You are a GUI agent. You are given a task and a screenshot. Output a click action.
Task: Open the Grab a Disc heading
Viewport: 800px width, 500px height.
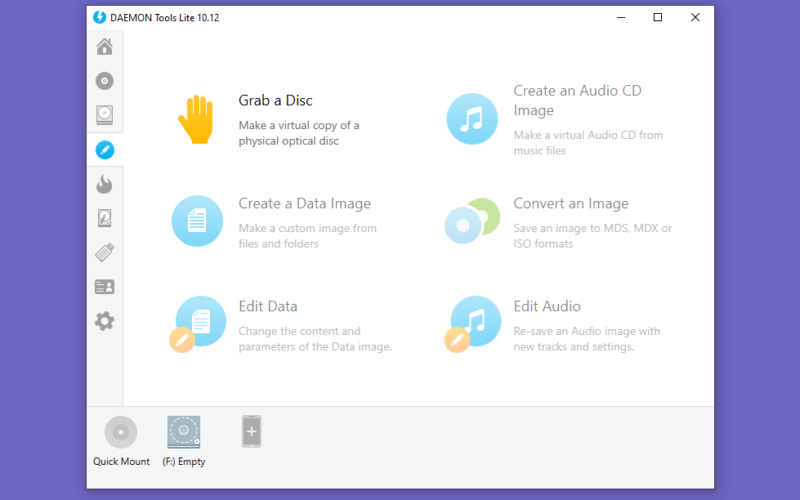276,101
